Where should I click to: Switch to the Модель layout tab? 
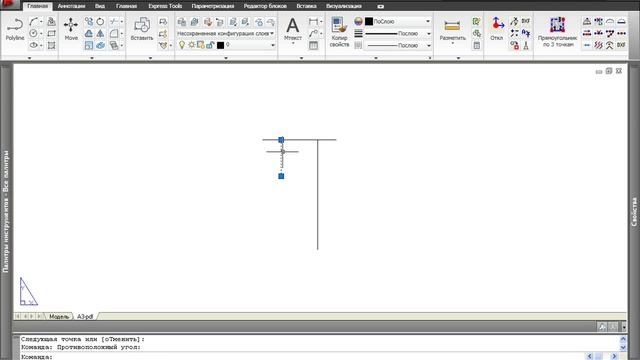point(59,316)
